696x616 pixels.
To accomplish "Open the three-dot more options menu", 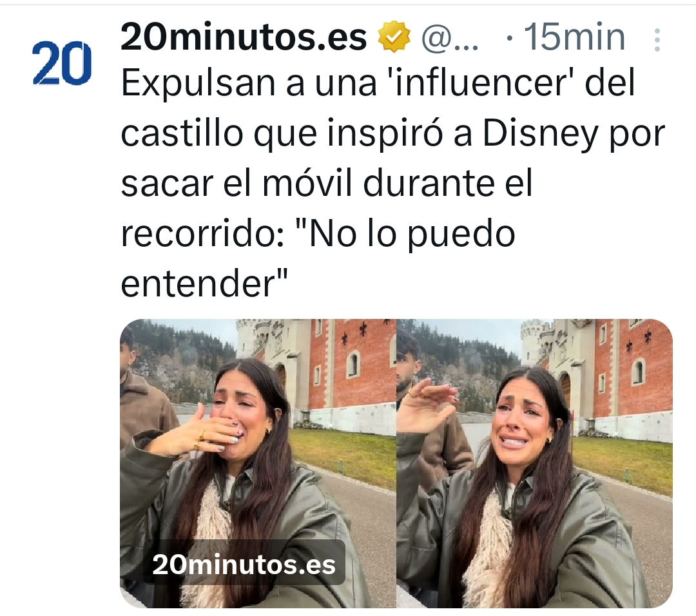I will tap(657, 40).
